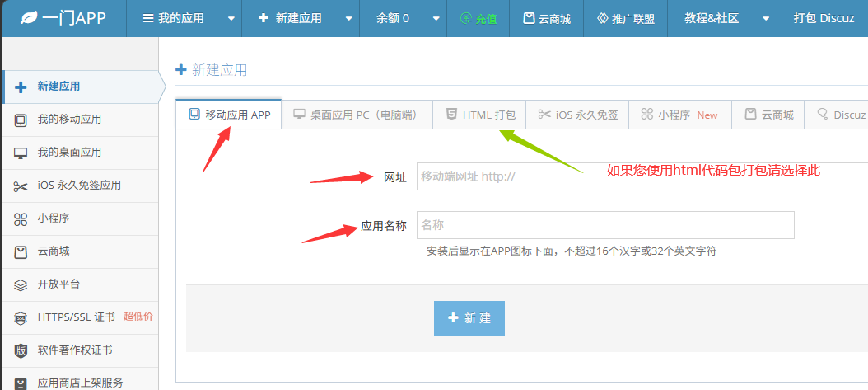Click the 小程序 grid icon in sidebar
Screen dimensions: 868x390
tap(21, 218)
